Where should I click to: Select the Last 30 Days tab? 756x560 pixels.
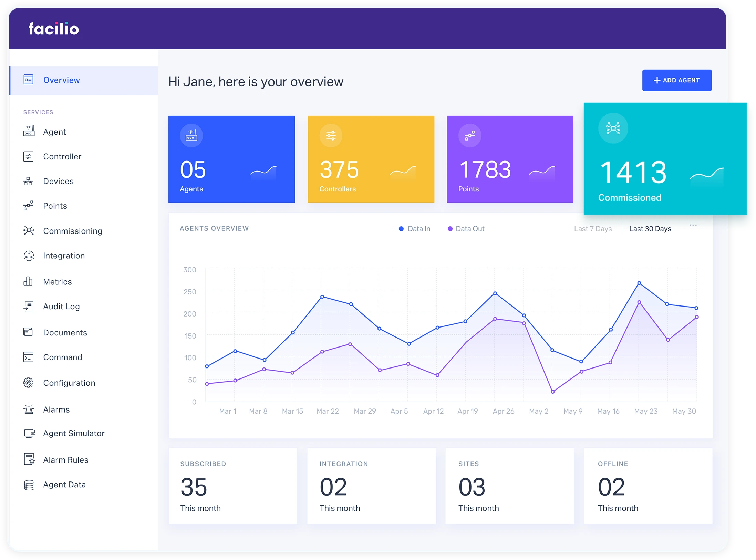click(650, 229)
